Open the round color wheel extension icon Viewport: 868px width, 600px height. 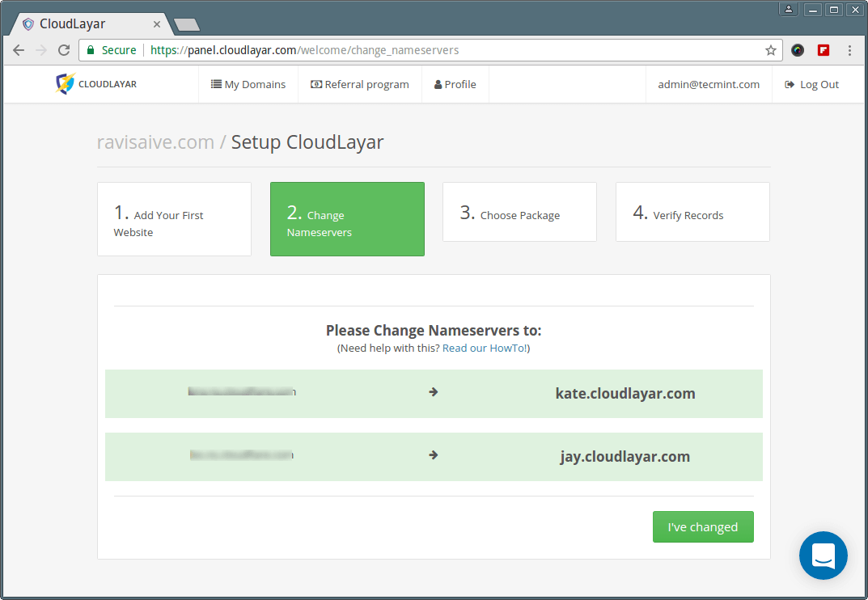797,50
